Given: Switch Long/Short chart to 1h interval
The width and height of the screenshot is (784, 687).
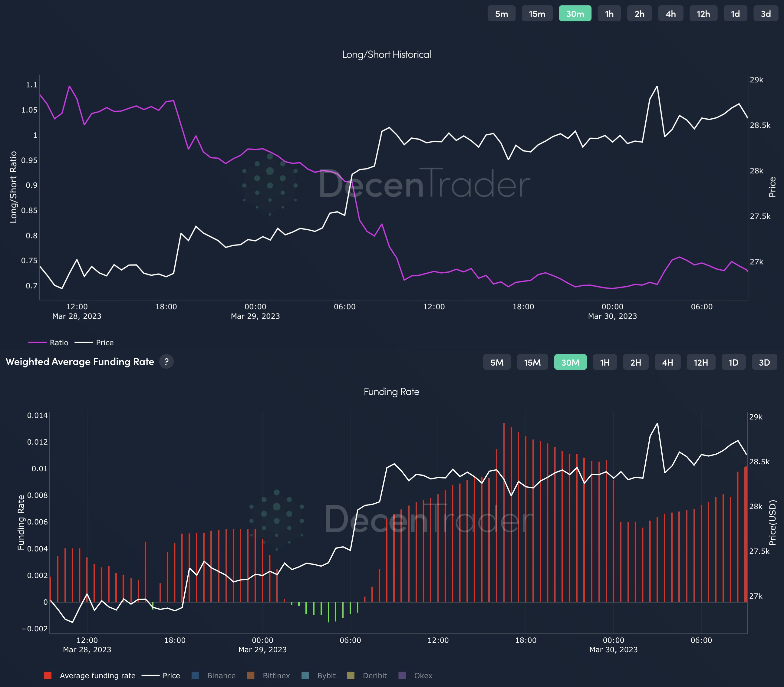Looking at the screenshot, I should (609, 14).
